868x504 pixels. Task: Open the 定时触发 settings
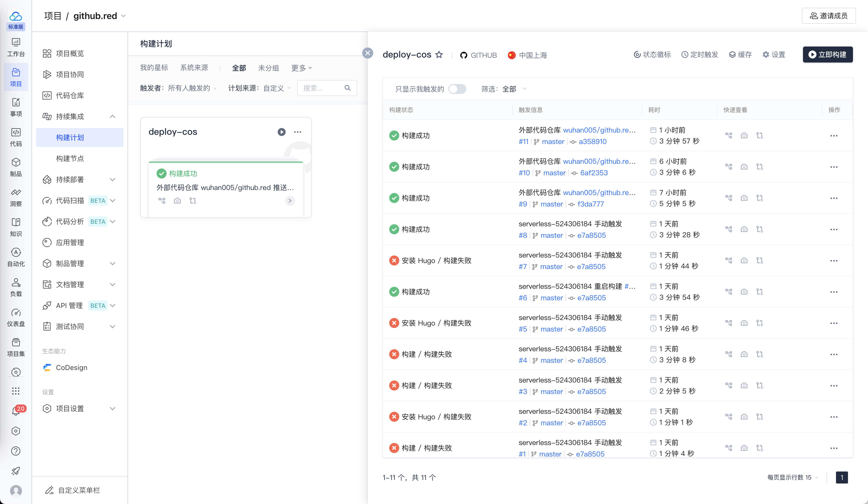700,55
